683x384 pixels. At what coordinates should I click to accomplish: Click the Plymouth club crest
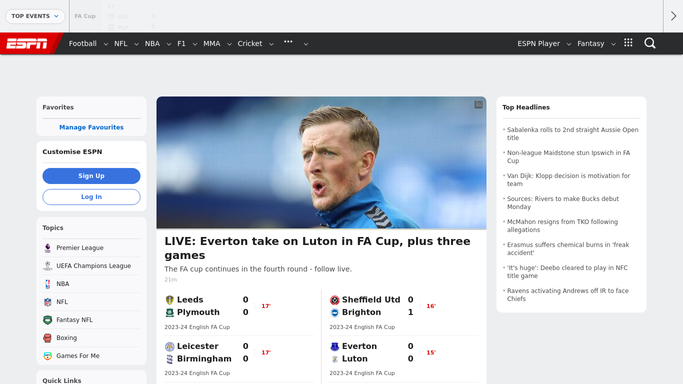pos(170,312)
